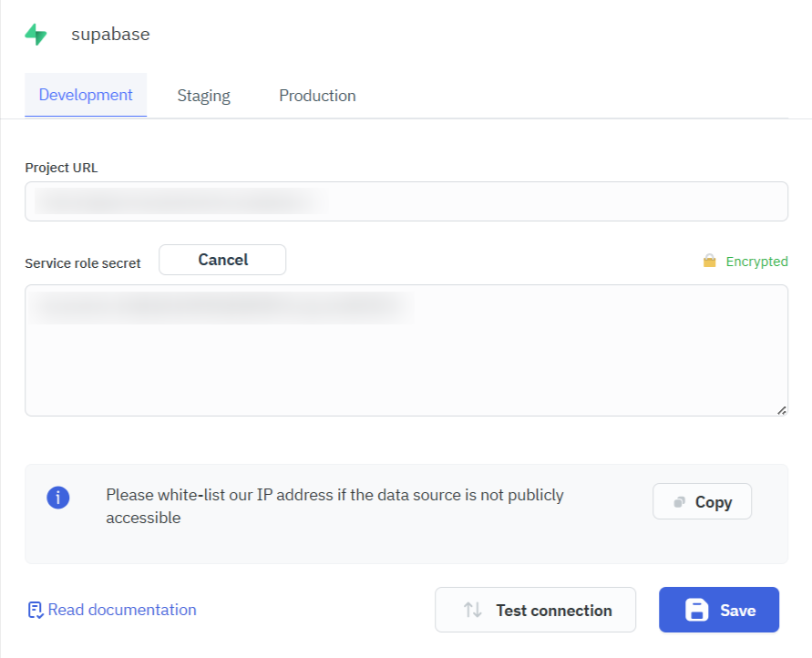Image resolution: width=812 pixels, height=658 pixels.
Task: Save the data source configuration
Action: click(x=719, y=610)
